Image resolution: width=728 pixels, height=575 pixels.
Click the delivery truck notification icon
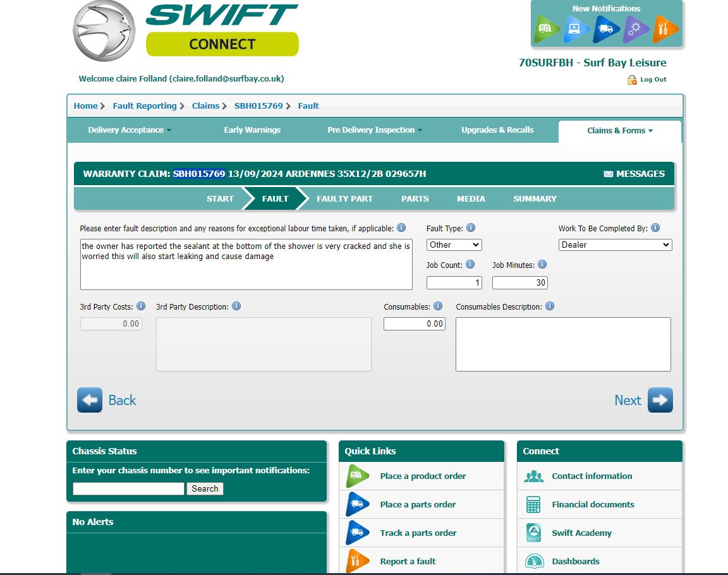pos(605,29)
